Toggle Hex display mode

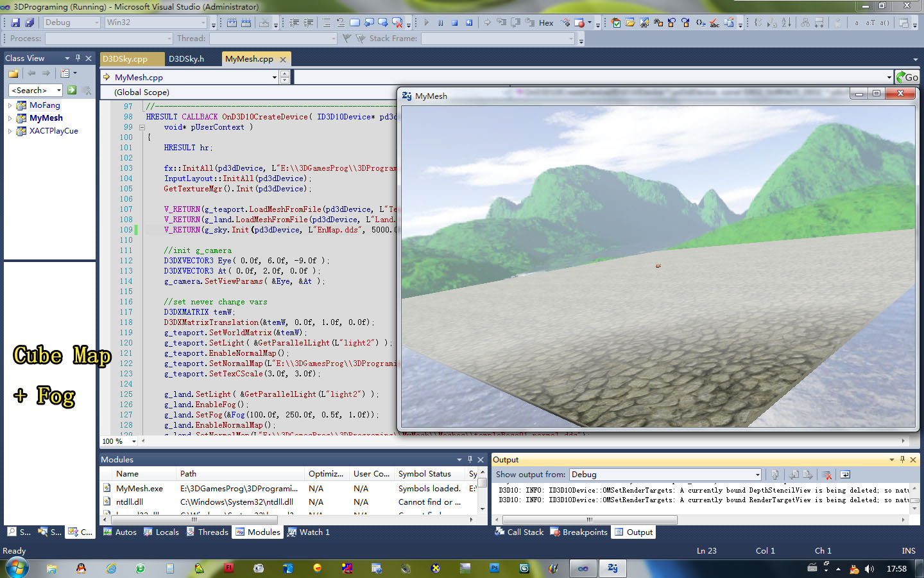point(545,22)
